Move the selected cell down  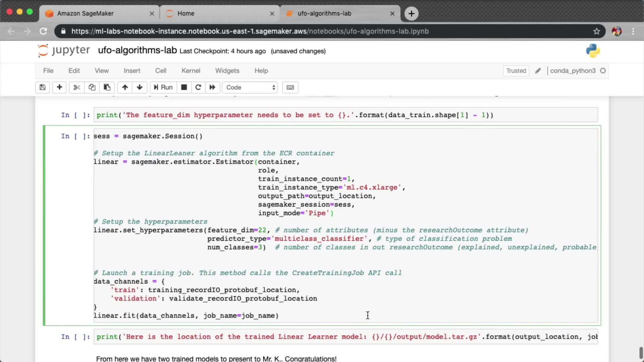click(x=140, y=87)
